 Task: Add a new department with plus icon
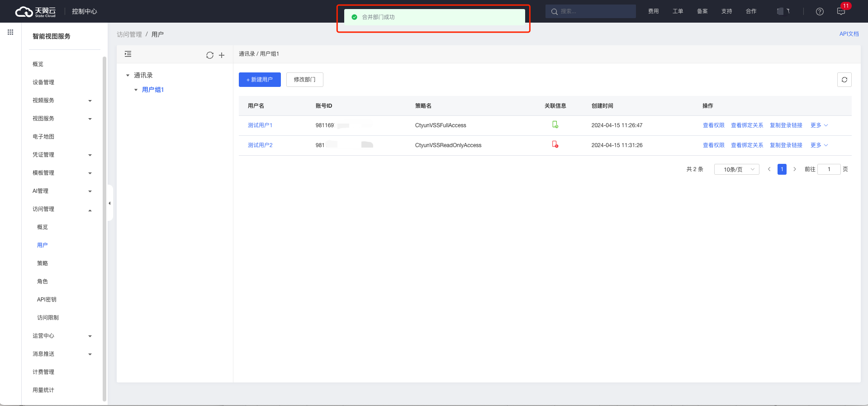[222, 55]
